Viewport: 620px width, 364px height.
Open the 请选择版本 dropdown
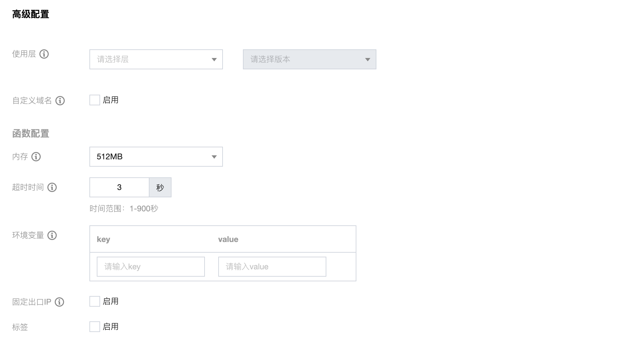pos(310,59)
